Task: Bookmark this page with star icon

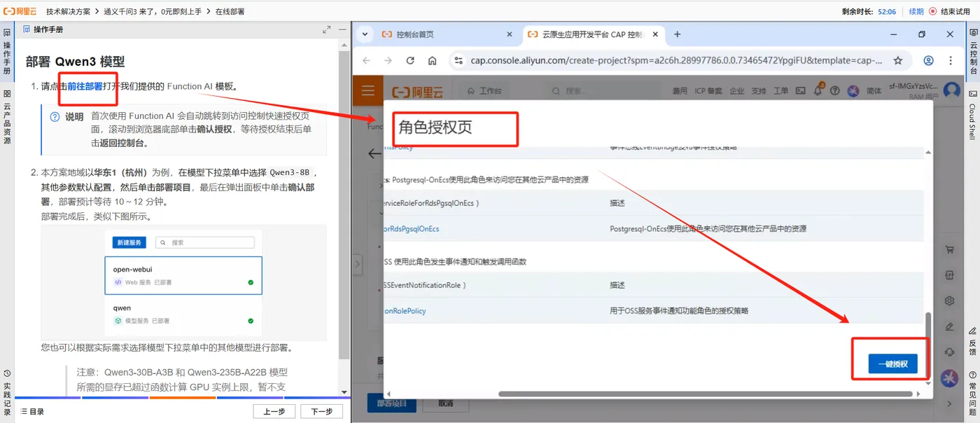Action: [x=898, y=61]
